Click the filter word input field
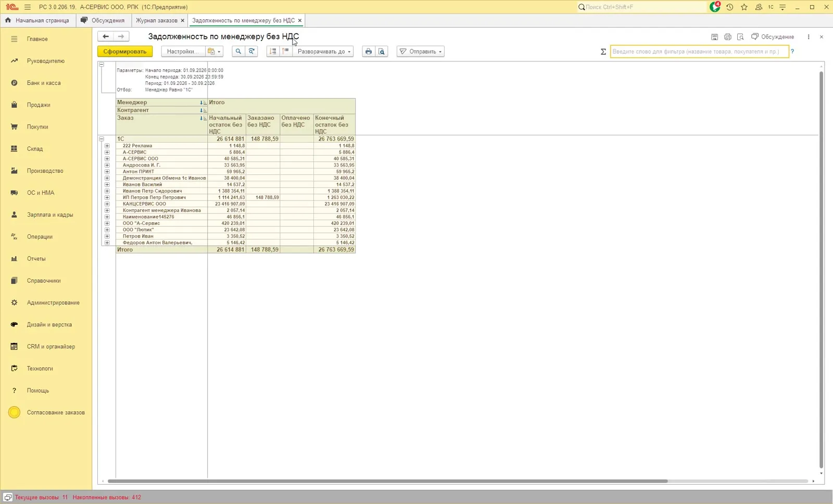Screen dimensions: 833x504 [x=699, y=52]
